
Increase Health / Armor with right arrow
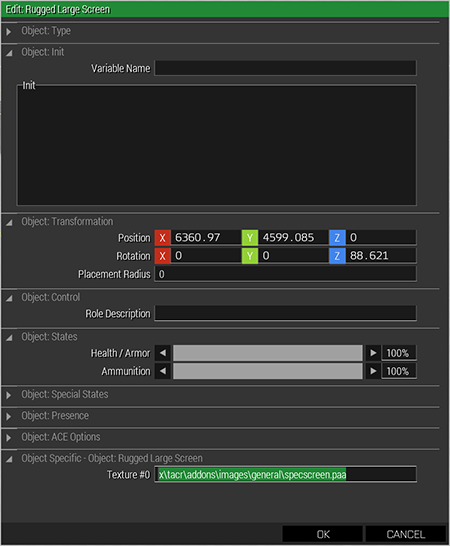tap(373, 353)
